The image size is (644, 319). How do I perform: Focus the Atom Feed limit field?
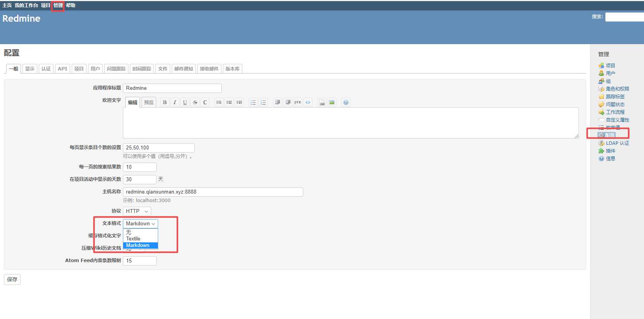(x=140, y=261)
